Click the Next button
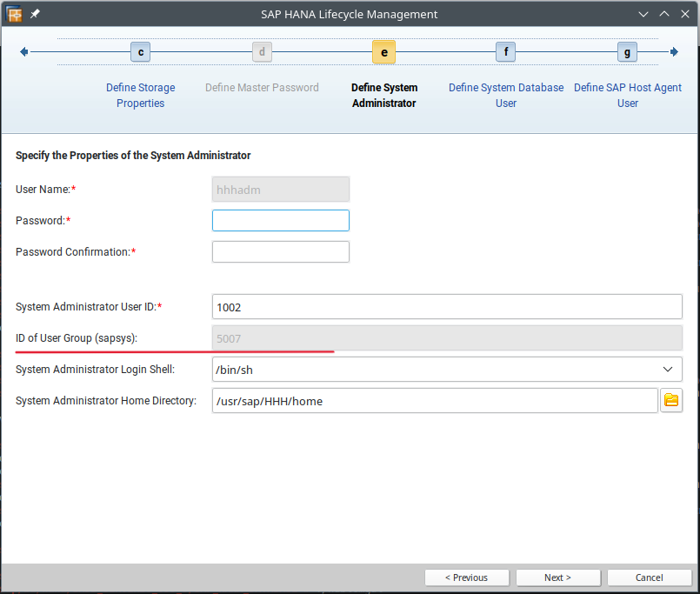Viewport: 700px width, 594px height. tap(558, 577)
